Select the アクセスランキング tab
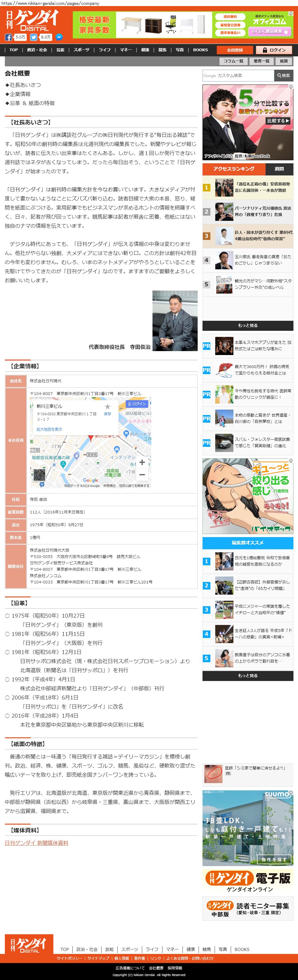 click(234, 169)
